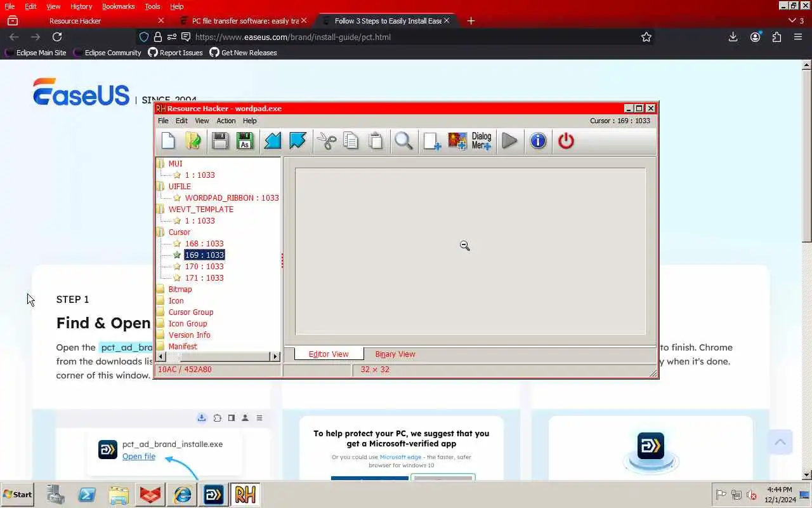The image size is (812, 508).
Task: Click the tree panel's horizontal scroll left arrow
Action: tap(161, 357)
